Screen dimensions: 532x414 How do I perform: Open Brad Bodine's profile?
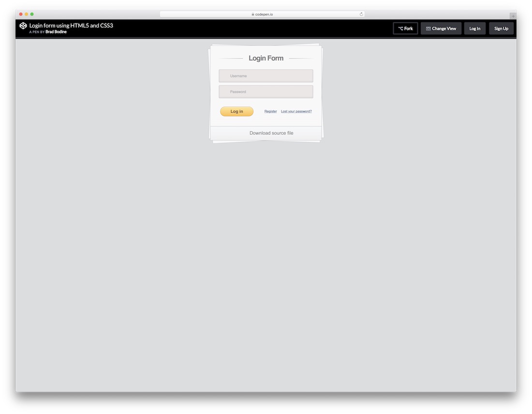56,32
